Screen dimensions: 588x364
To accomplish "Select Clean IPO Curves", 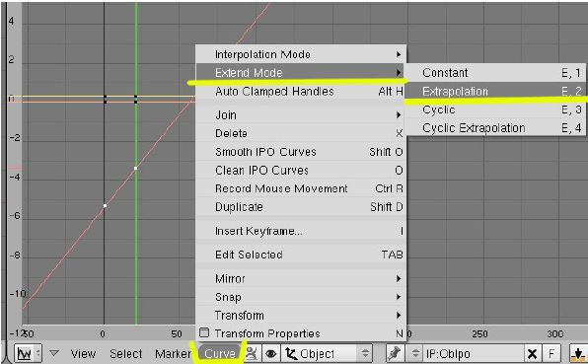I will coord(301,171).
